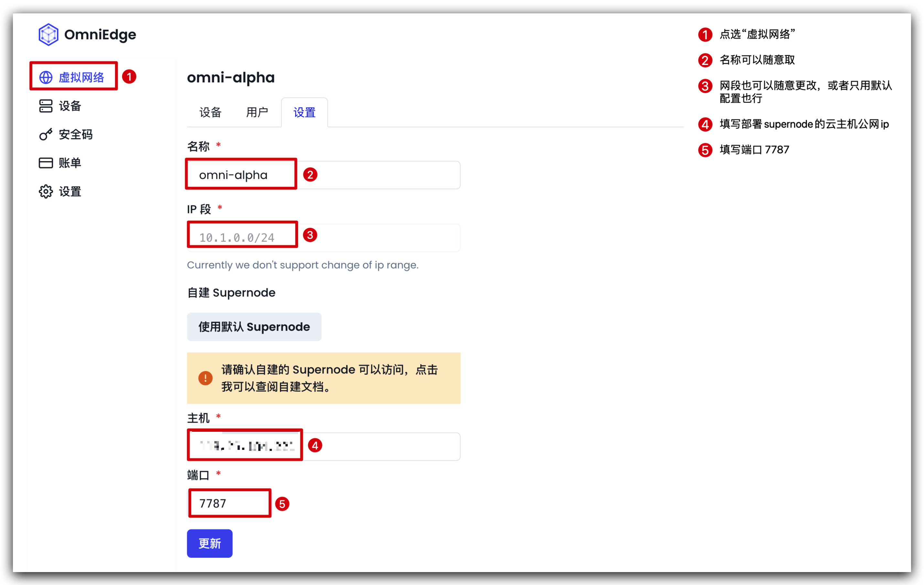Click the blue 更新 button
This screenshot has height=585, width=924.
click(210, 543)
